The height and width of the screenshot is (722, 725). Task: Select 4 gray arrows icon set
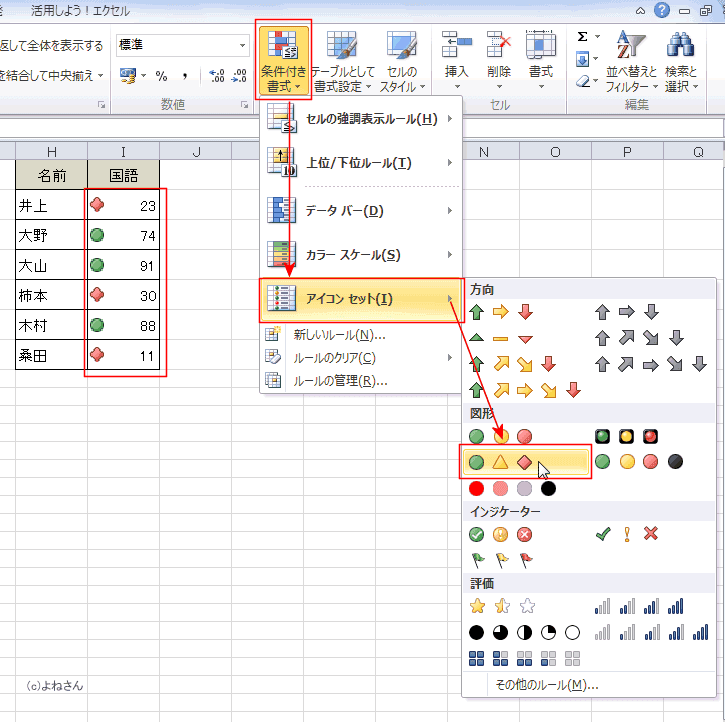639,338
